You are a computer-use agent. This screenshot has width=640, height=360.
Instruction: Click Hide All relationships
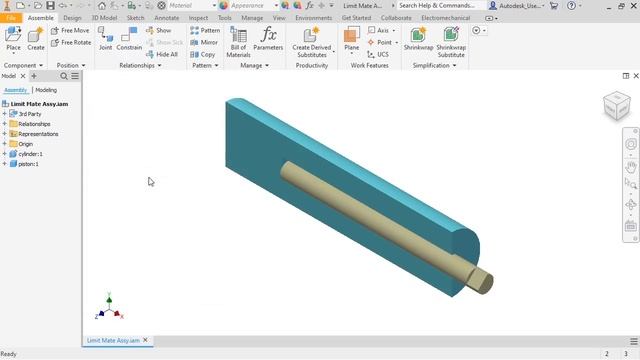[162, 54]
